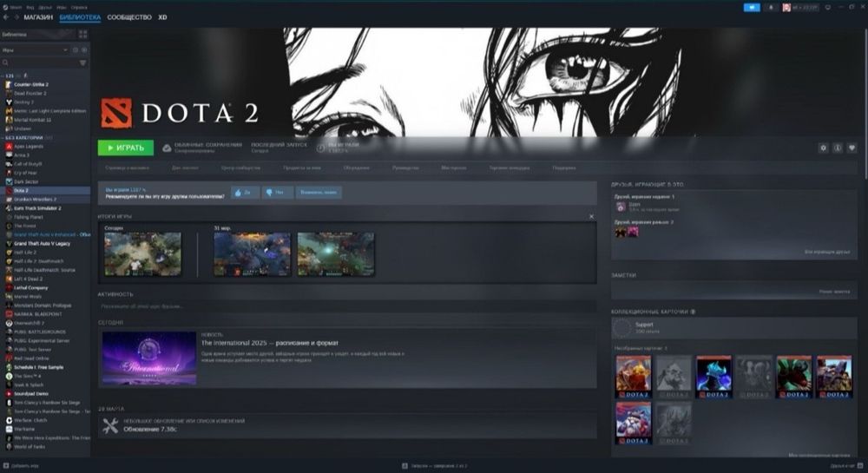Viewport: 868px width, 473px height.
Task: Open the first Dota 2 trading card thumbnail
Action: (x=634, y=377)
